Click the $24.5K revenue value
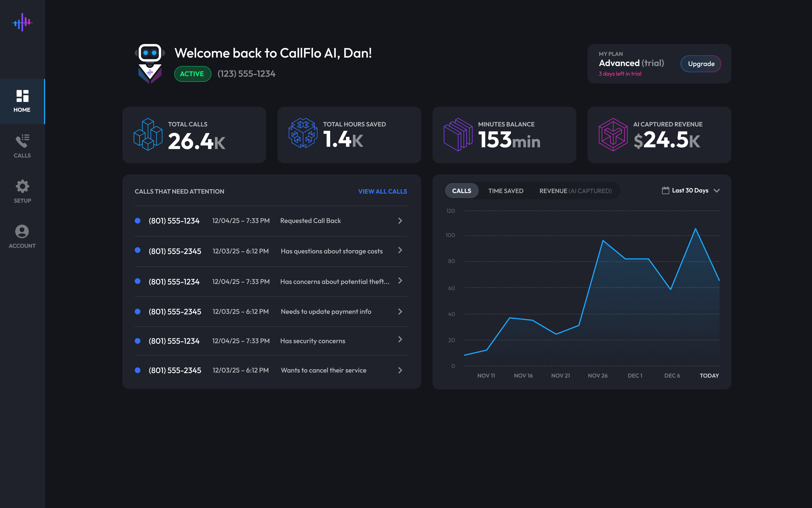This screenshot has width=812, height=508. click(667, 140)
